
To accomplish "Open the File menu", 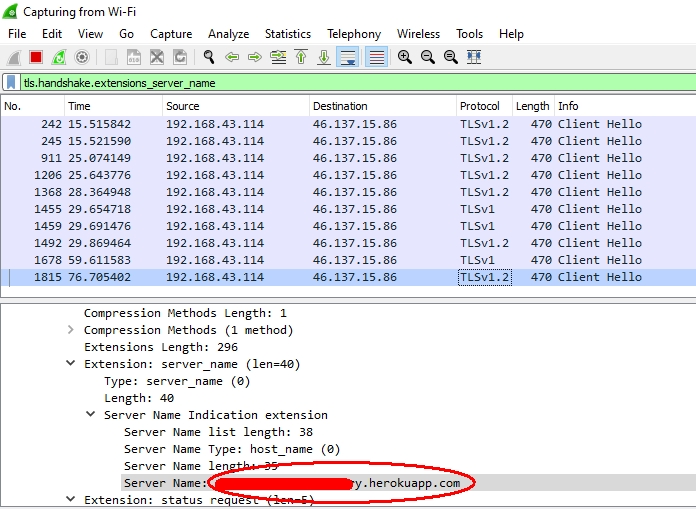I will 17,34.
